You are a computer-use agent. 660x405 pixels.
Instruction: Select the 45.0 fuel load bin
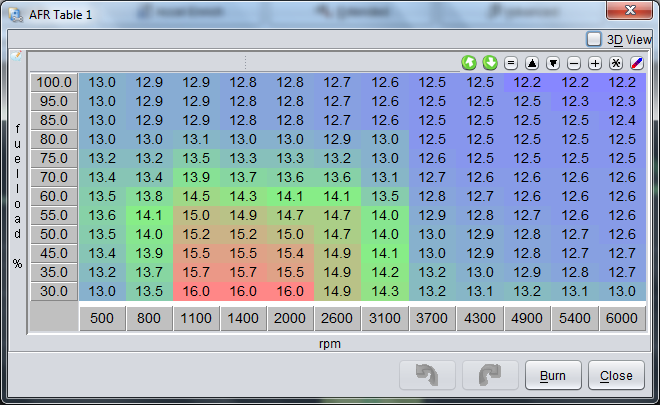54,253
